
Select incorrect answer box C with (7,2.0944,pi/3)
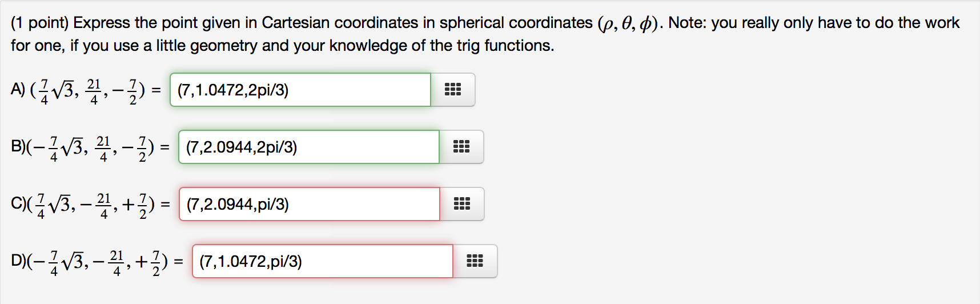pos(310,204)
